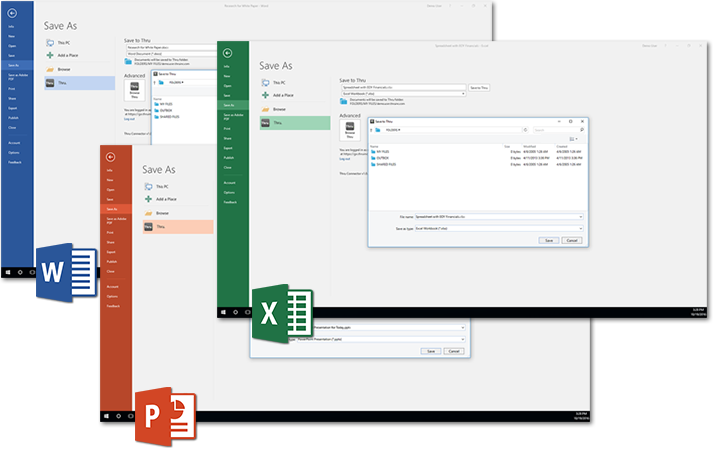
Task: Open Share in Word's backstage menu
Action: click(12, 98)
